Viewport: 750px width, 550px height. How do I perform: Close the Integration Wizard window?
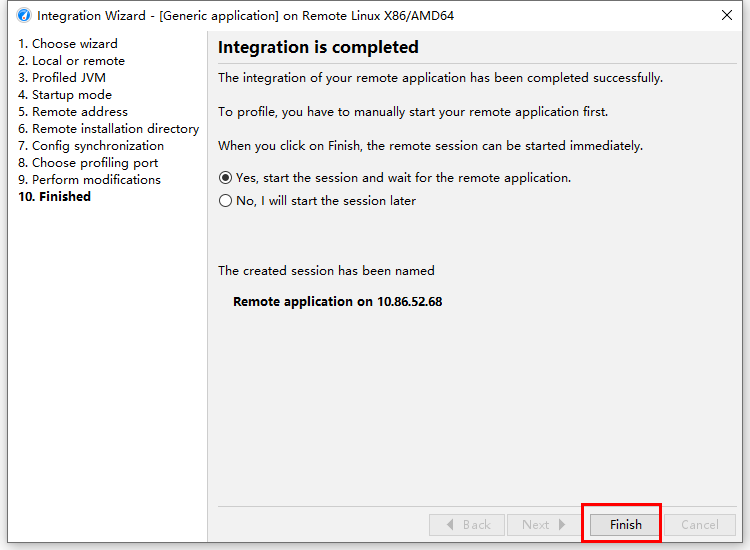pos(727,15)
